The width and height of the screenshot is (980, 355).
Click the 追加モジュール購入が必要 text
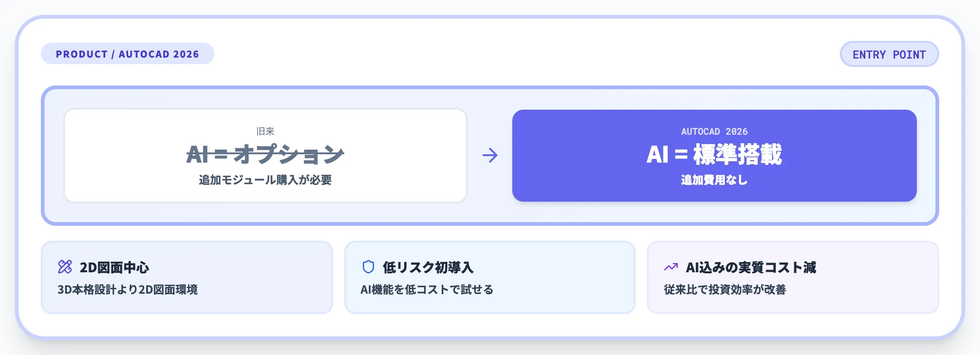coord(265,180)
